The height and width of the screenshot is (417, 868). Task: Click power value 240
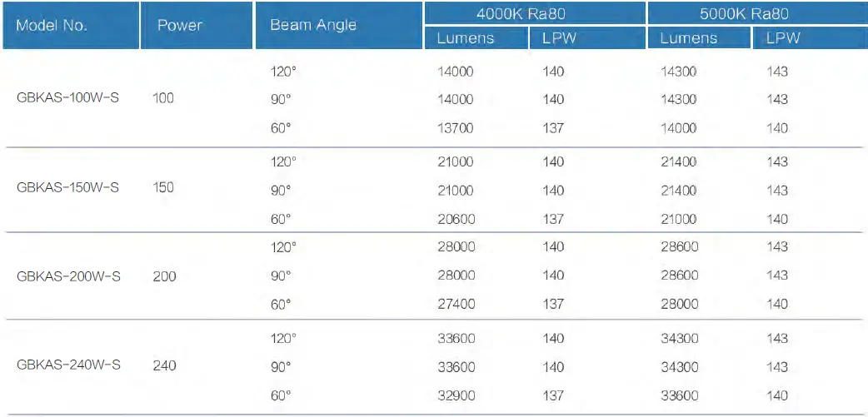coord(165,365)
